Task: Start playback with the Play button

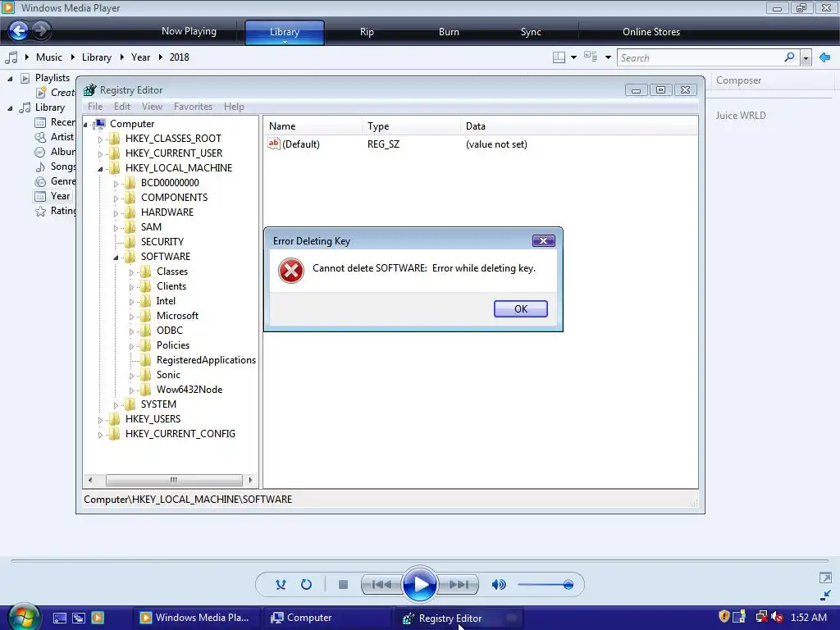Action: pyautogui.click(x=420, y=584)
